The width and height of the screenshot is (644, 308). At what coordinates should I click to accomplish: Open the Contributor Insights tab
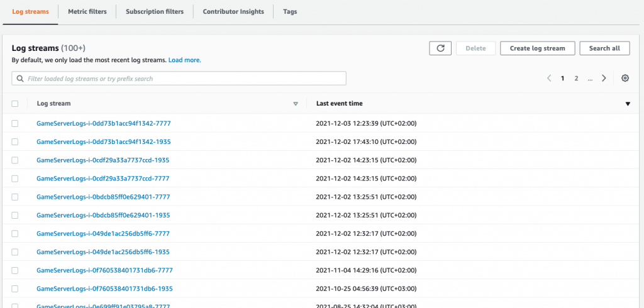(233, 11)
